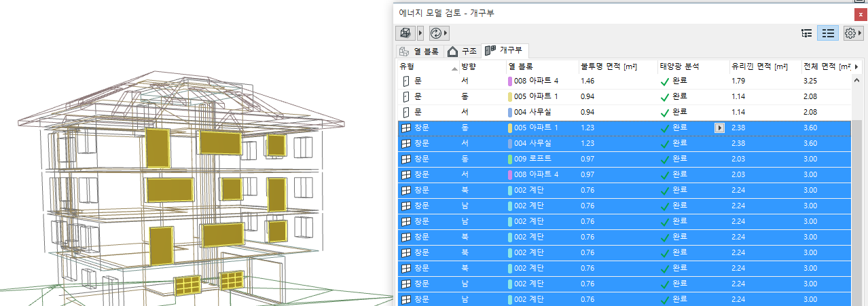Switch to the 열 블록 tab

[419, 52]
